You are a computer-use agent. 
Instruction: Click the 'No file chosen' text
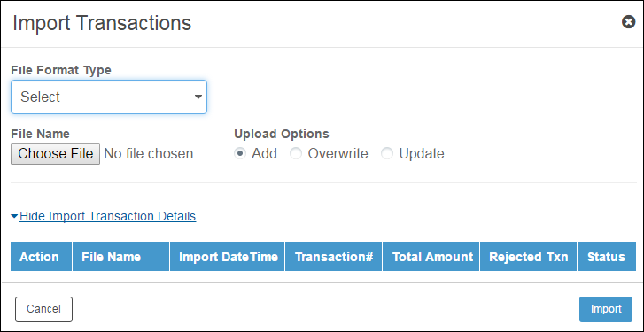coord(149,154)
